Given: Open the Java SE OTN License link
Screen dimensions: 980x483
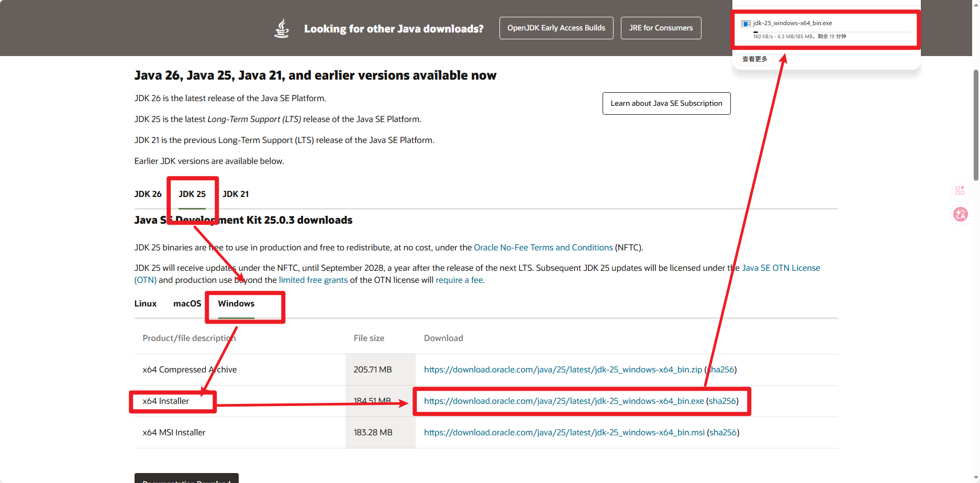Looking at the screenshot, I should coord(781,268).
